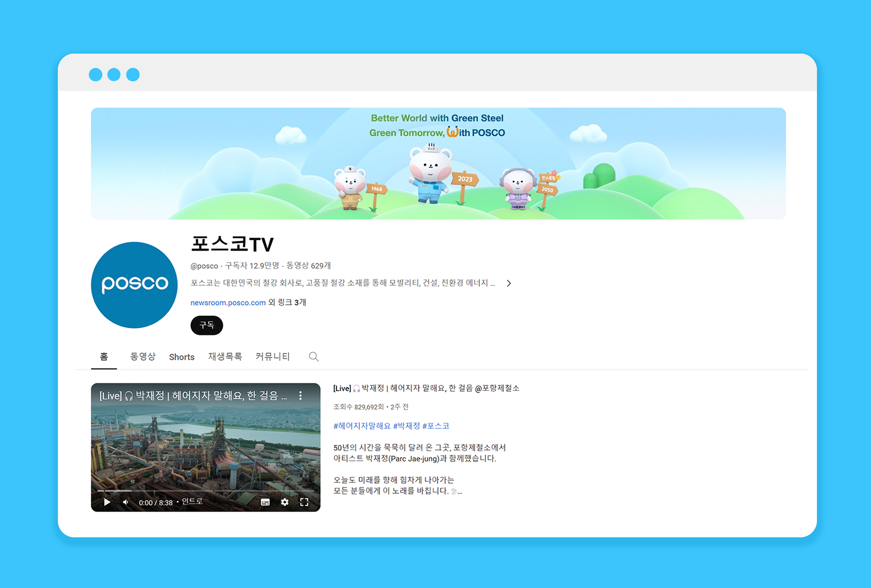Screen dimensions: 871x588
Task: Expand the channel description with chevron
Action: click(x=509, y=283)
